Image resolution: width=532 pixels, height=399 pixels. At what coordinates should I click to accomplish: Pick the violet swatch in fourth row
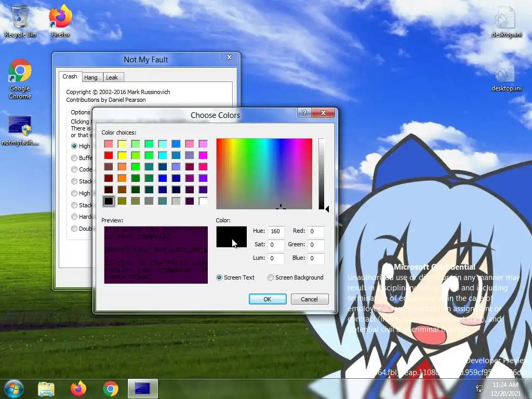coord(203,179)
